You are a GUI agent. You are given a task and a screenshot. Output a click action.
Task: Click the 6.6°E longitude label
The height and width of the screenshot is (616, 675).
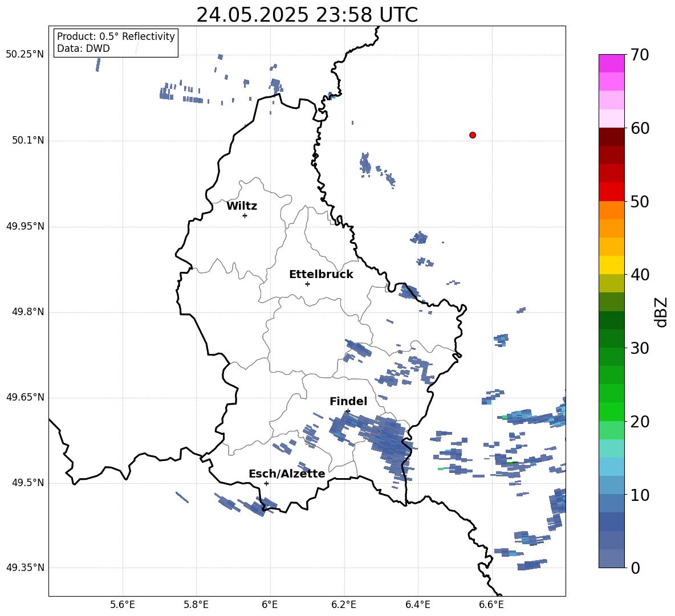coord(491,605)
